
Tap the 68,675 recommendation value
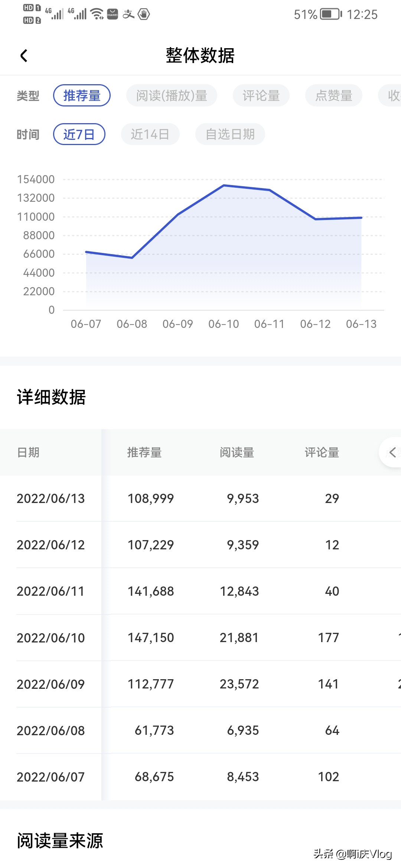coord(154,776)
